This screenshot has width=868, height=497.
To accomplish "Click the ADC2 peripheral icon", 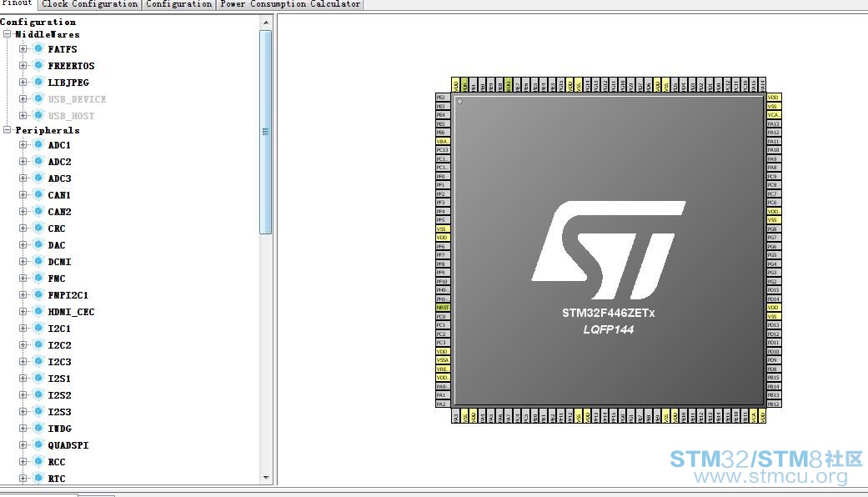I will [x=38, y=161].
